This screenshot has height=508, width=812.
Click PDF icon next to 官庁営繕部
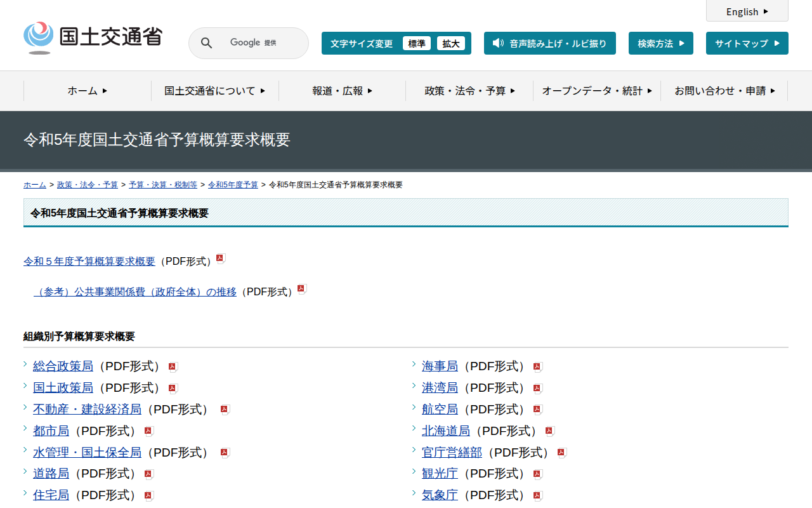(561, 453)
